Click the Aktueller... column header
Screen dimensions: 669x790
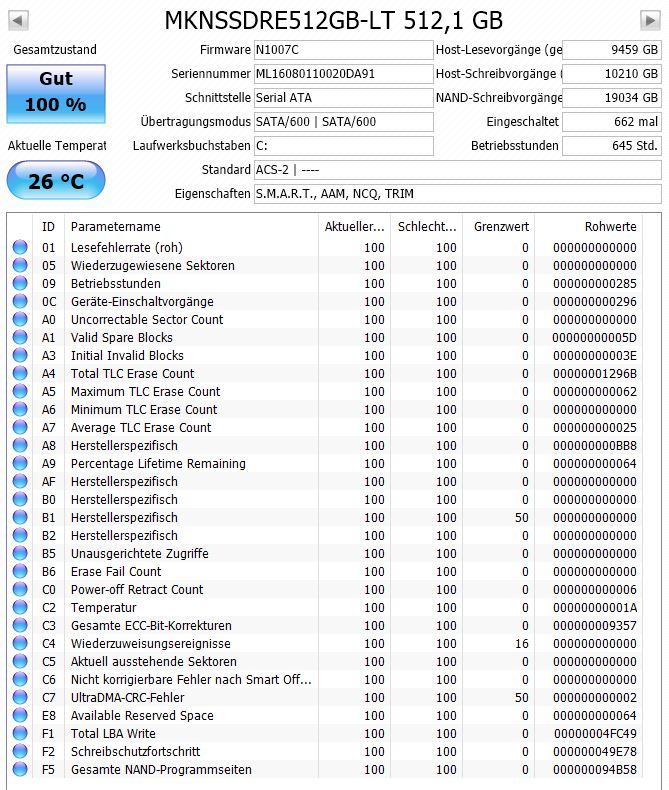(355, 227)
